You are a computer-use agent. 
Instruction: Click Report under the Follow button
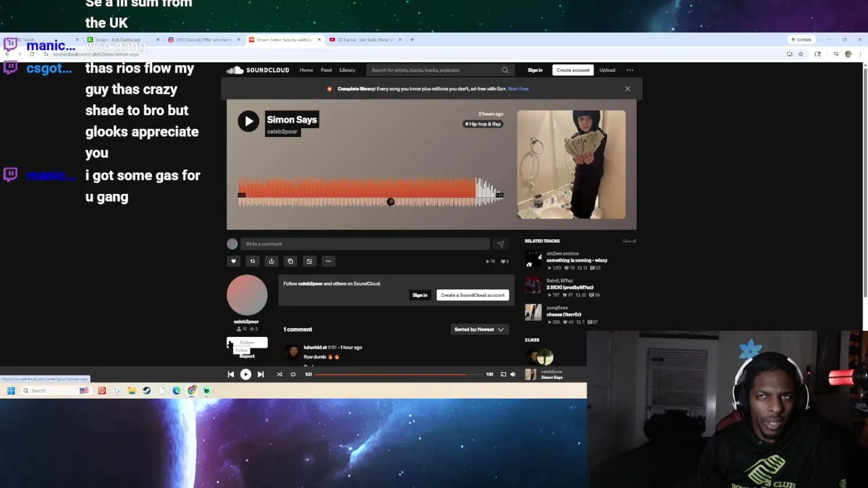(x=247, y=356)
